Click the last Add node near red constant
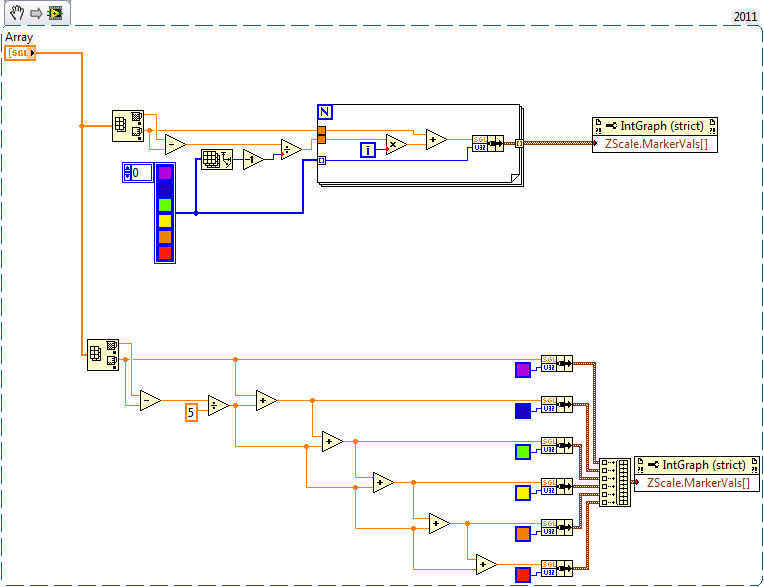The height and width of the screenshot is (587, 764). [x=486, y=565]
